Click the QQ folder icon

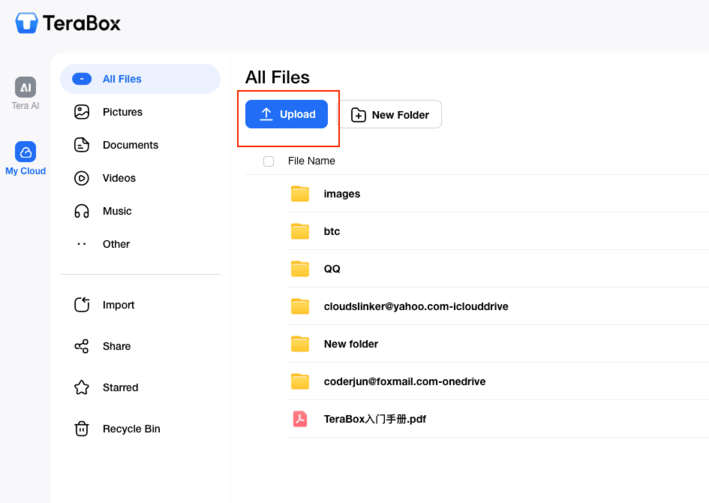(x=300, y=269)
